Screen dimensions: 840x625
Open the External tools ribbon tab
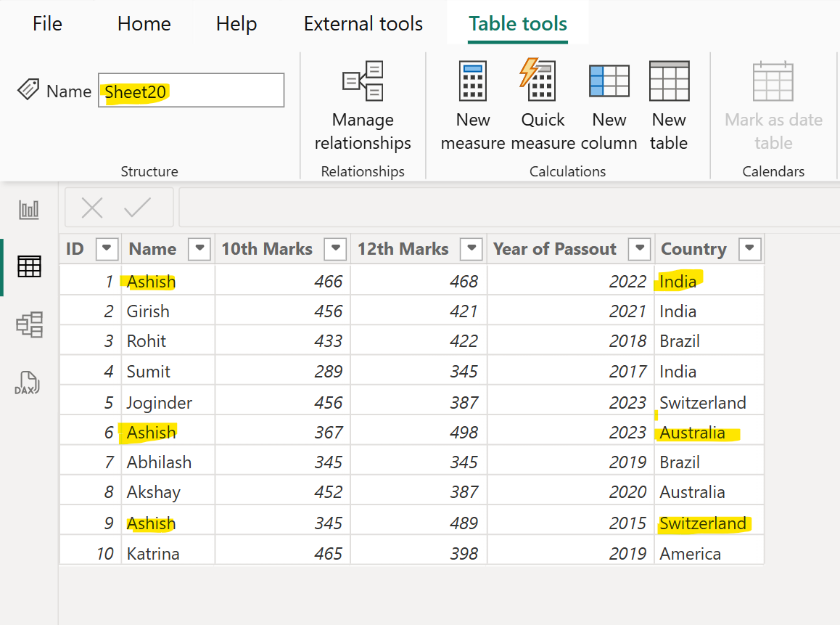tap(363, 23)
